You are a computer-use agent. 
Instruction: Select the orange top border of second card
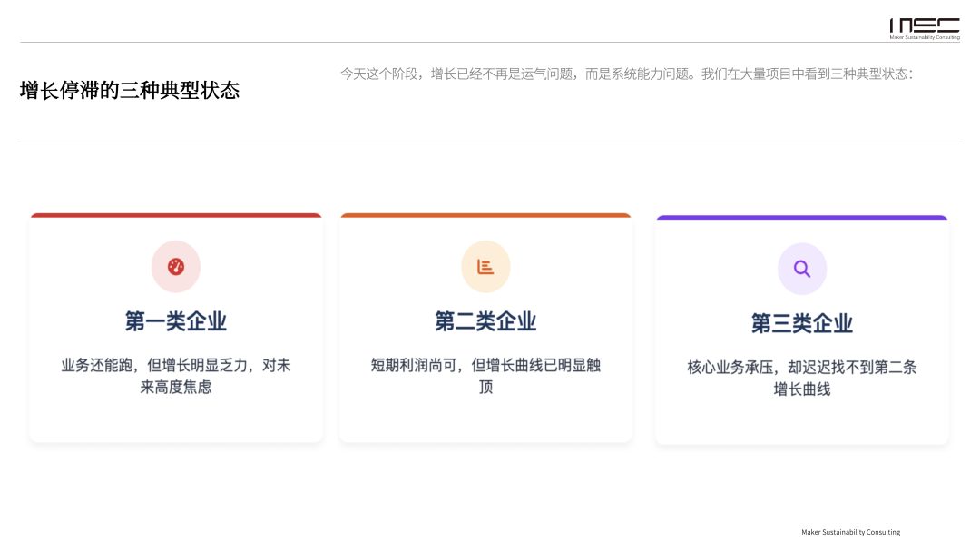click(485, 216)
